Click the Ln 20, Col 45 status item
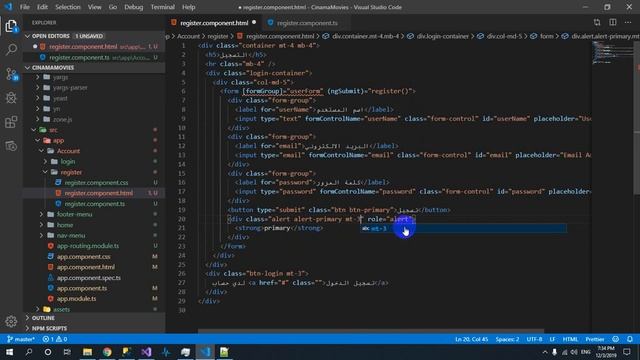 click(x=471, y=339)
